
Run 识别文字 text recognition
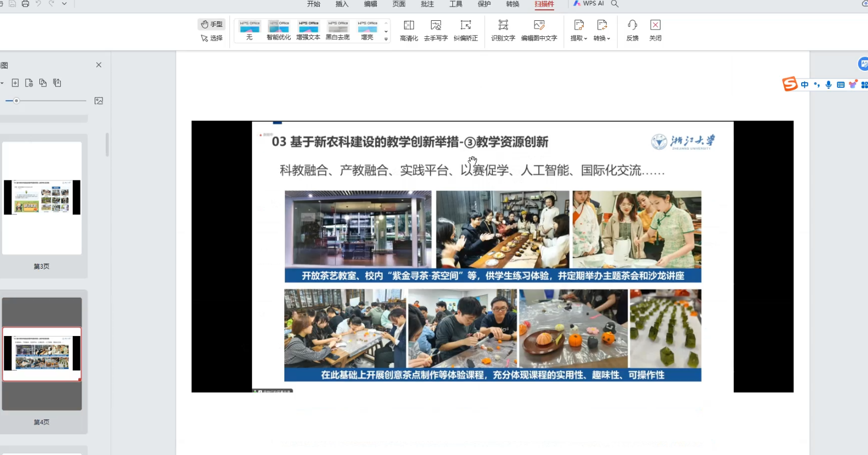click(x=503, y=30)
